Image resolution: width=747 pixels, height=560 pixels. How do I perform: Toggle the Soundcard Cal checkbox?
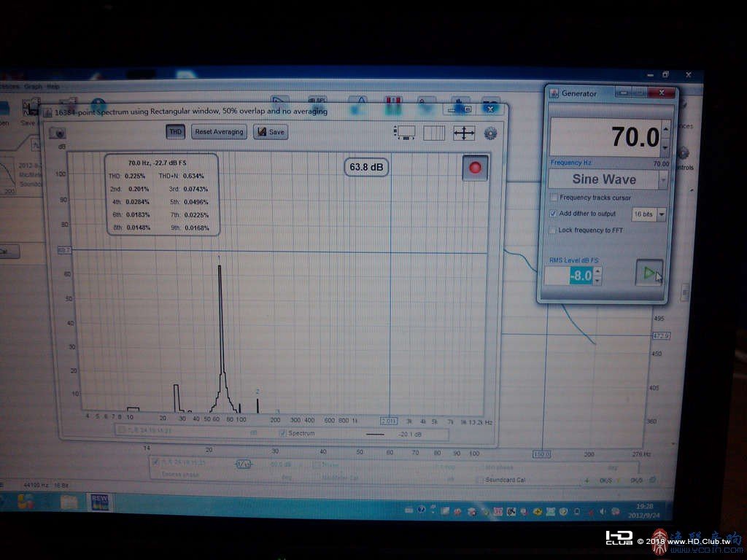pos(480,480)
